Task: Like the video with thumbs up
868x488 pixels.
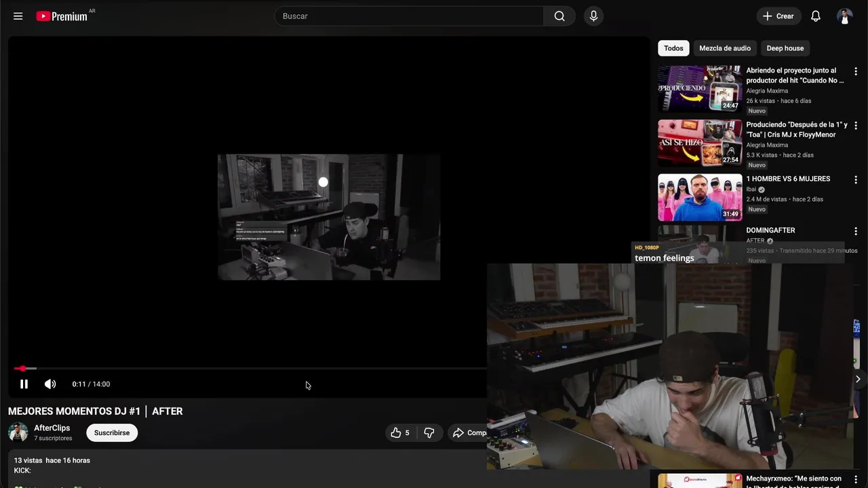Action: (399, 432)
